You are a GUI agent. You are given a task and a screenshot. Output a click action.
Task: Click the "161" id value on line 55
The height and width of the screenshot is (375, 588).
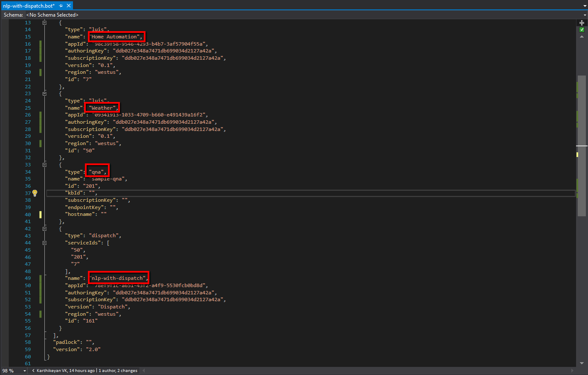(90, 321)
